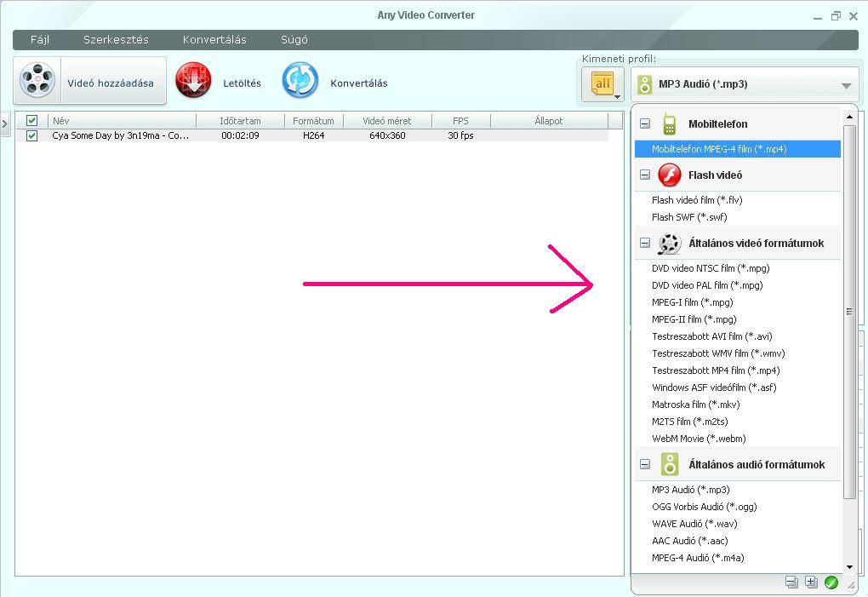Click the Letöltés button label

(242, 83)
